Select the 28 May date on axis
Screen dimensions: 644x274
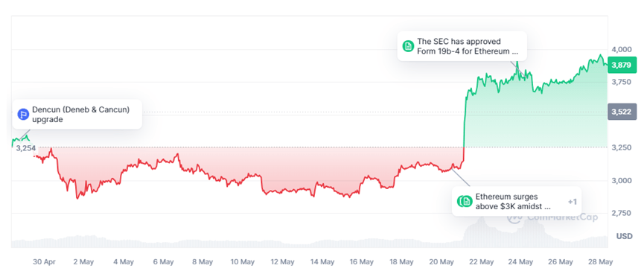click(x=601, y=261)
